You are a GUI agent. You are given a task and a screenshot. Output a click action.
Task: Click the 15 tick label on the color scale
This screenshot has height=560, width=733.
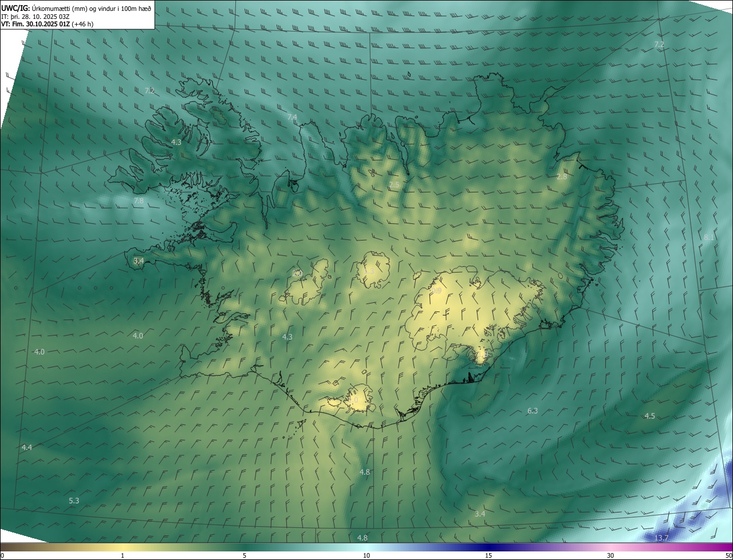click(488, 556)
